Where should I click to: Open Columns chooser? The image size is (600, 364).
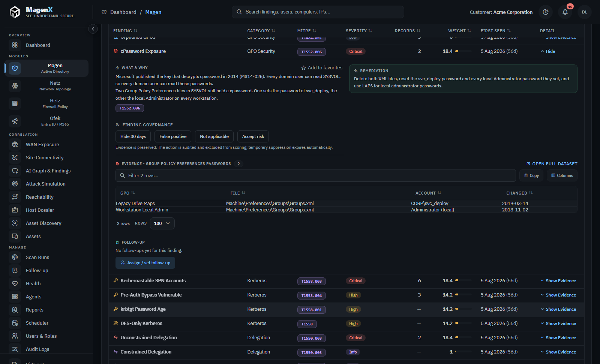(x=562, y=175)
